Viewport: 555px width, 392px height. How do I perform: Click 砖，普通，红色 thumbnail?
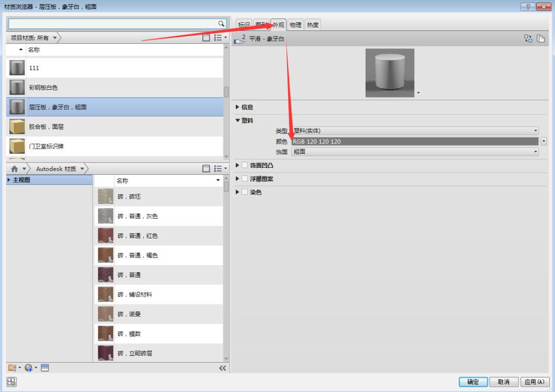105,235
